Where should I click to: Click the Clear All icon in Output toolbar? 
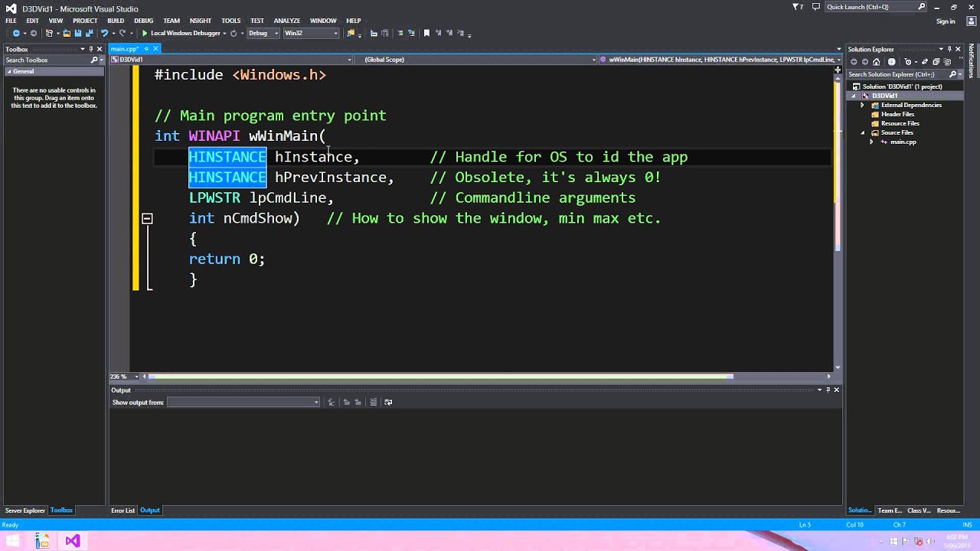(x=374, y=402)
